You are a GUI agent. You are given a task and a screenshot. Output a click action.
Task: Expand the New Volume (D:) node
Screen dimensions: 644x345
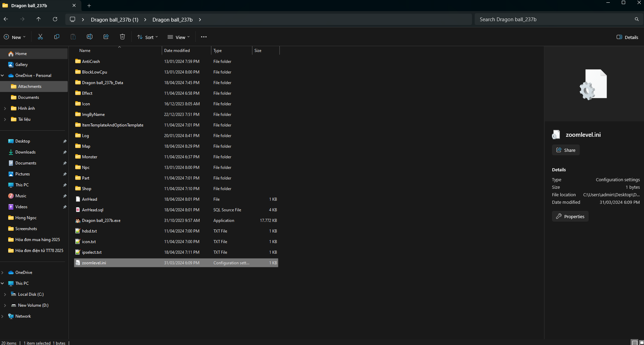(5, 305)
